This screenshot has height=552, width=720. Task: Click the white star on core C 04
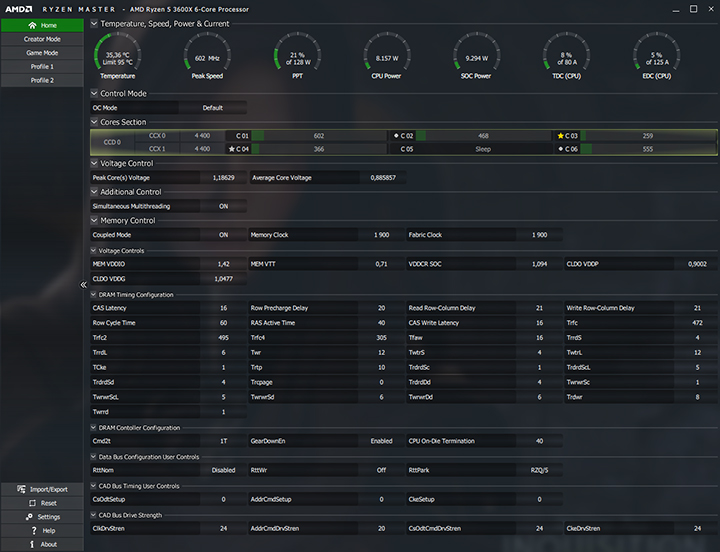(232, 149)
